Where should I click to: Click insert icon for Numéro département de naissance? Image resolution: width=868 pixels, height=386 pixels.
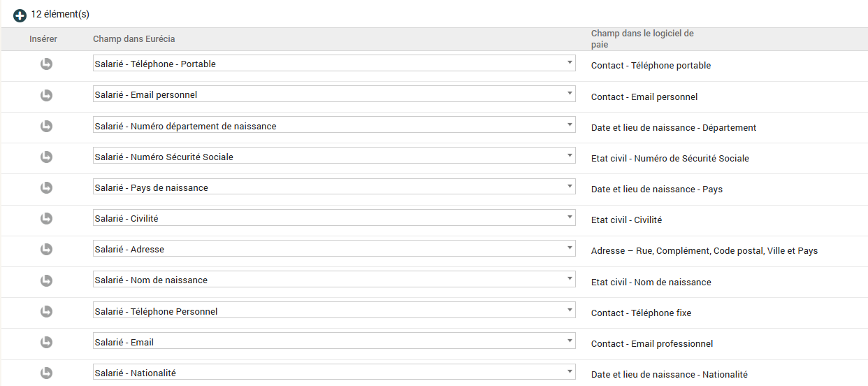pos(46,126)
